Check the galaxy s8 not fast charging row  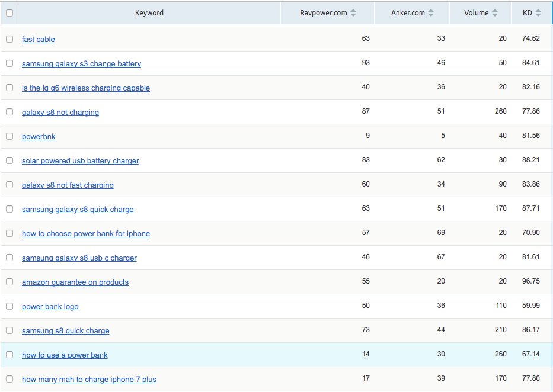click(9, 185)
